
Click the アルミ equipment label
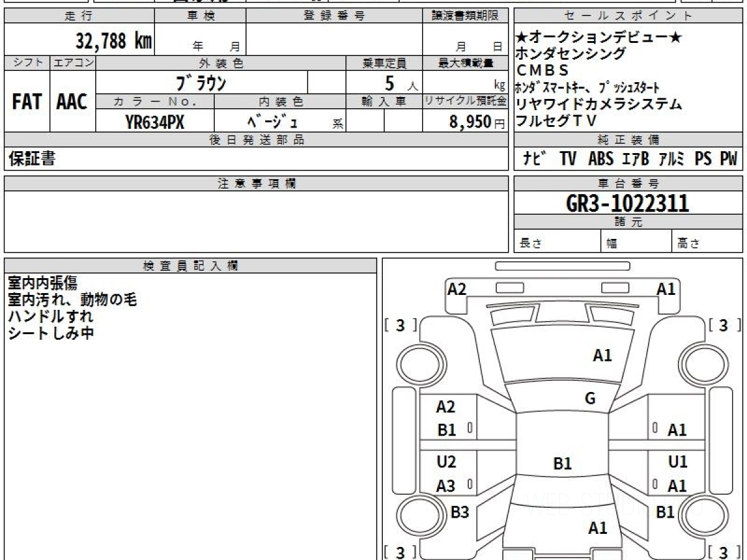(x=672, y=159)
